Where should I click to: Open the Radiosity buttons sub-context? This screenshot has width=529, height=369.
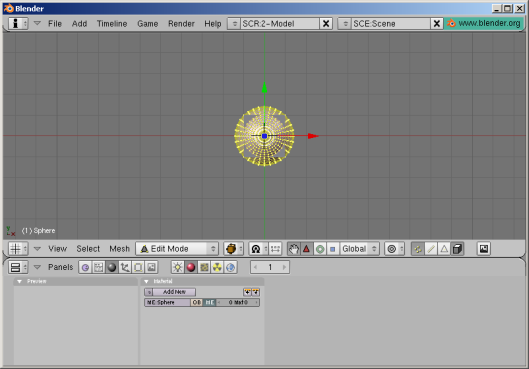[x=217, y=267]
